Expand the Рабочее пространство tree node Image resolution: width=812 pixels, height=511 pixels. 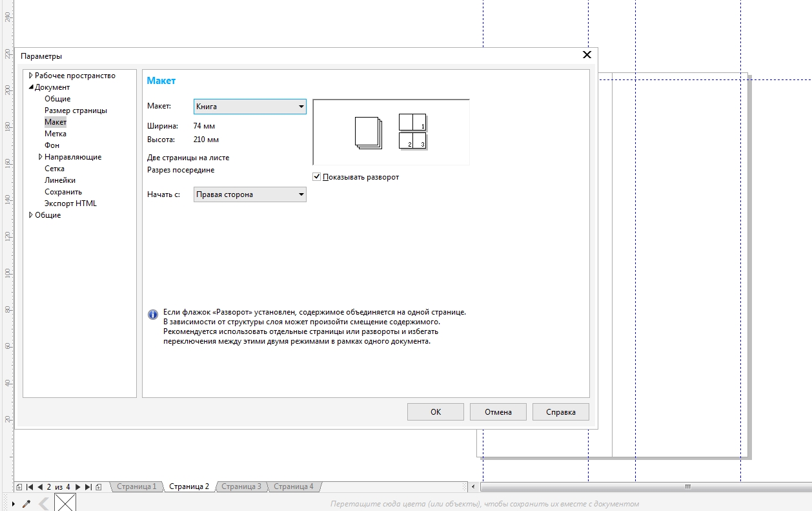[30, 76]
